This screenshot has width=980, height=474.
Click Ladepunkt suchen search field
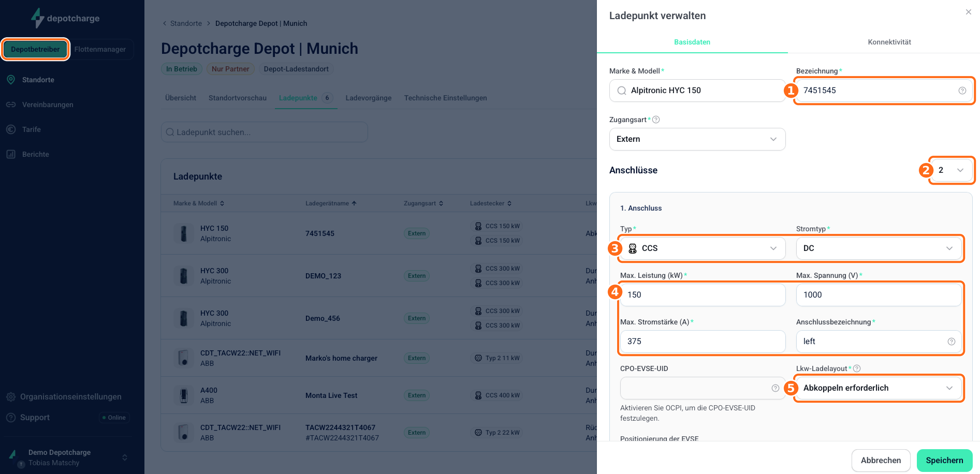[x=265, y=132]
